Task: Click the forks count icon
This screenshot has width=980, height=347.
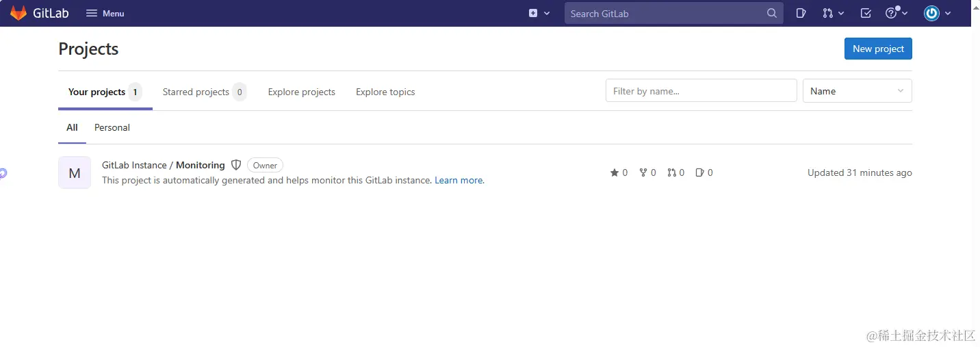Action: pyautogui.click(x=643, y=172)
